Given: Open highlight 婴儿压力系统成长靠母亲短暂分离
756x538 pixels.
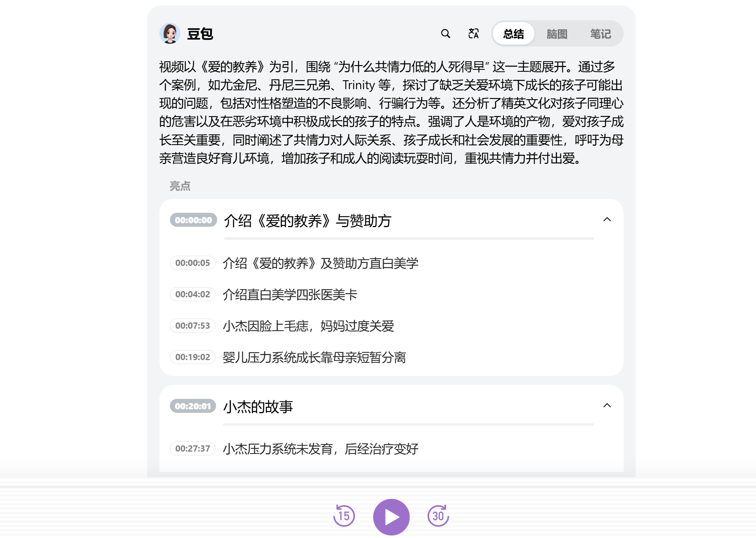Looking at the screenshot, I should point(314,357).
